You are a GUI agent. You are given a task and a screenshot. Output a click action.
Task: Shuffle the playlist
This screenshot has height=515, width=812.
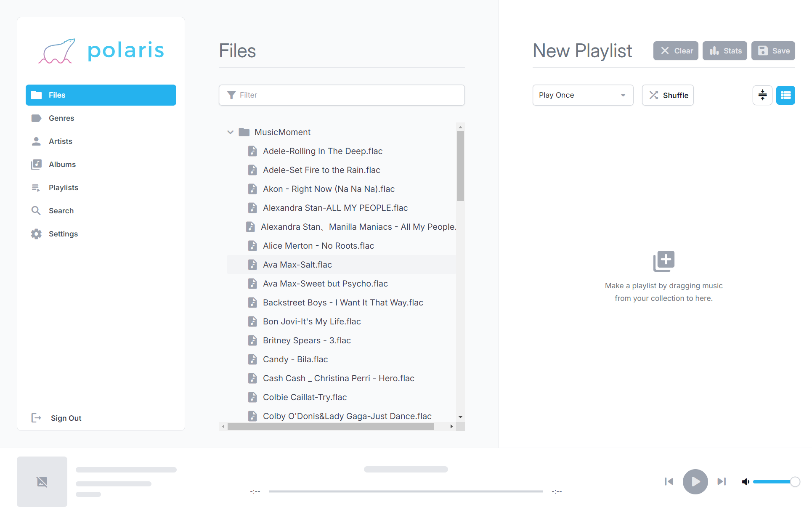tap(668, 95)
